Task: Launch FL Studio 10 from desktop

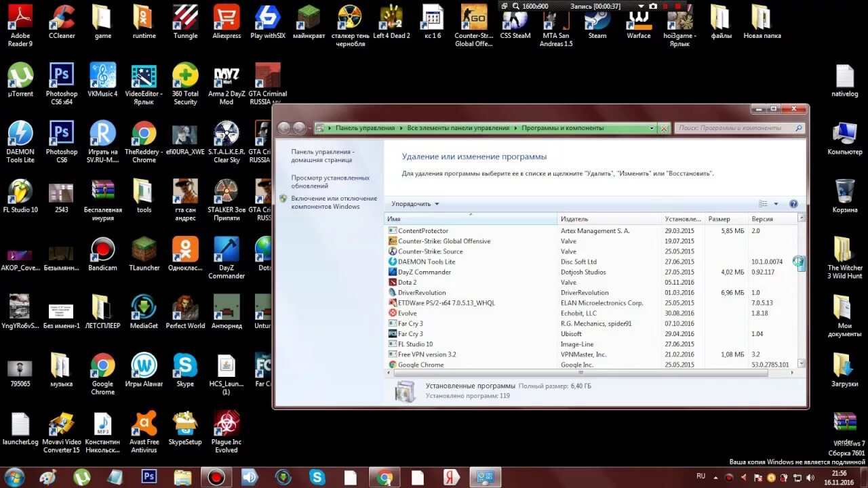Action: [x=20, y=196]
